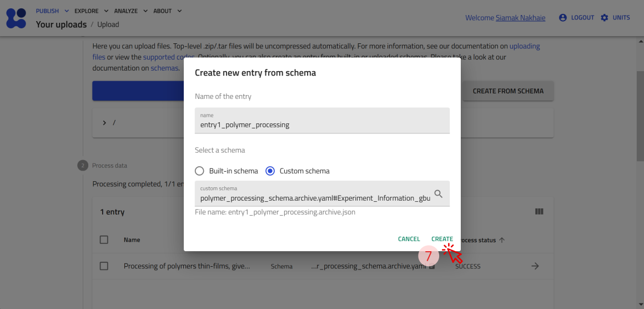Click the Processing of polymers thin-films entry
644x309 pixels.
click(187, 266)
